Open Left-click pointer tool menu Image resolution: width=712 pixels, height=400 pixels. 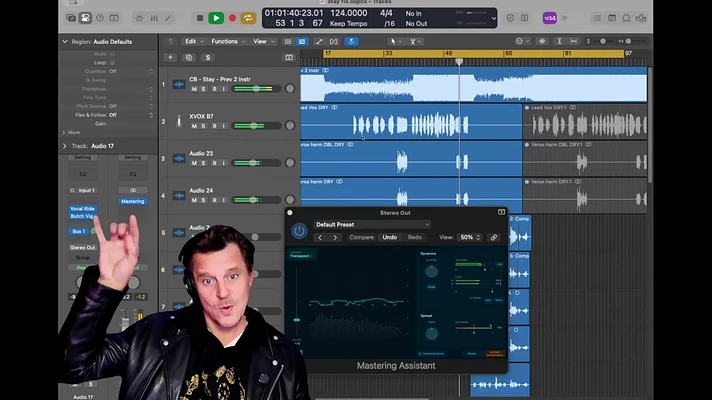(x=396, y=42)
